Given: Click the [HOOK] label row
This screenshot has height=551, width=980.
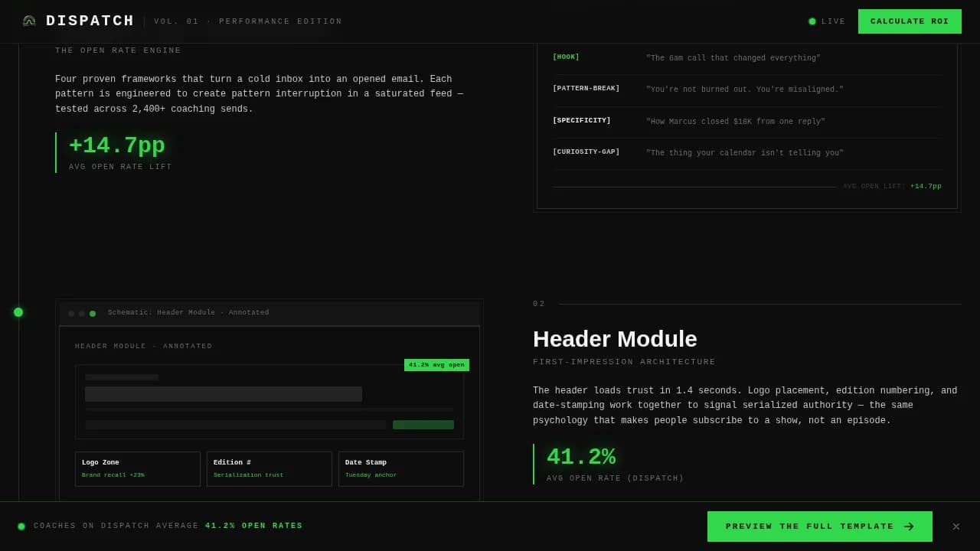Looking at the screenshot, I should click(747, 58).
